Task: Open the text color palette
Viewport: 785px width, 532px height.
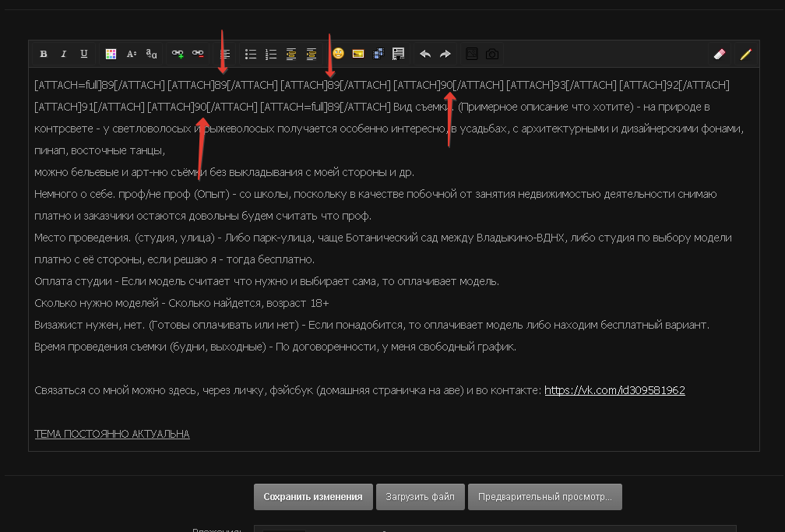Action: coord(111,54)
